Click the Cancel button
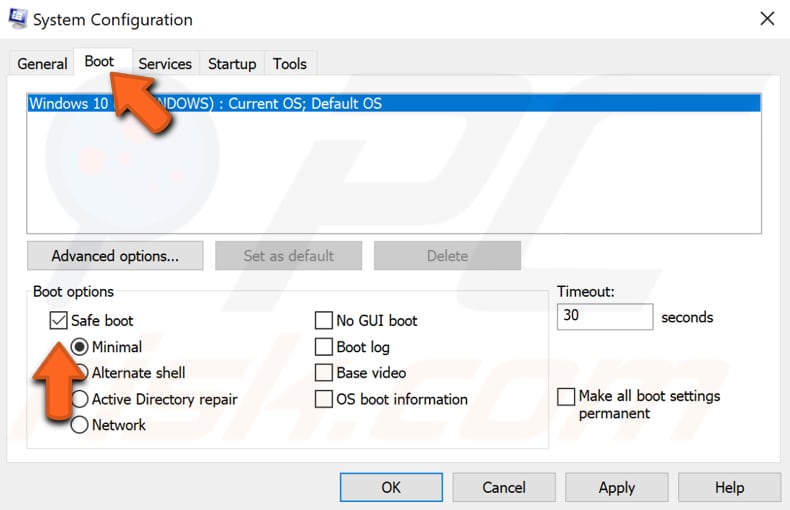The image size is (790, 510). pyautogui.click(x=504, y=487)
